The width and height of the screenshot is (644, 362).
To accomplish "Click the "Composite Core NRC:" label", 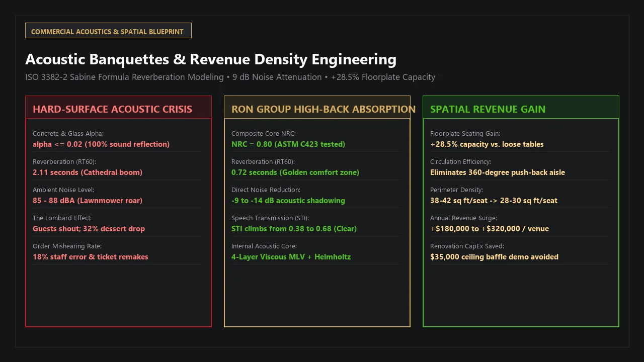I will (x=264, y=134).
